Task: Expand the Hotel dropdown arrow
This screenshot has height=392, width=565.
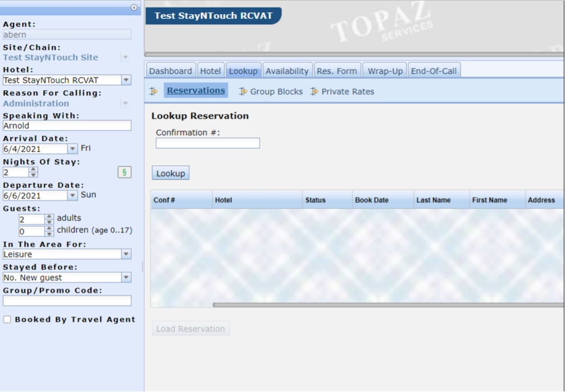Action: (126, 80)
